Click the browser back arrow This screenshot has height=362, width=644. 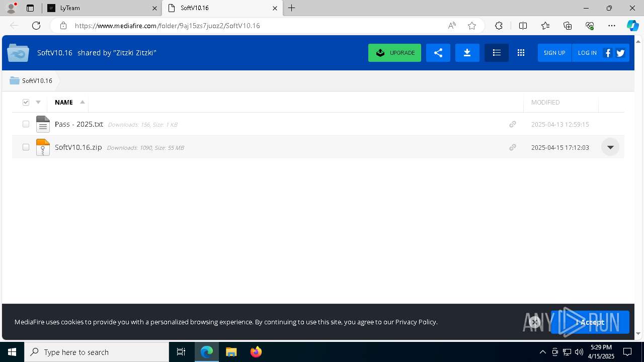14,26
